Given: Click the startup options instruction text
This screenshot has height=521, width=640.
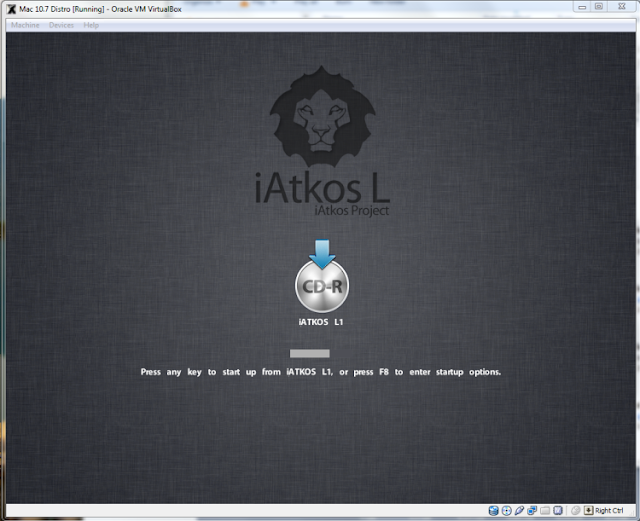Looking at the screenshot, I should [320, 372].
